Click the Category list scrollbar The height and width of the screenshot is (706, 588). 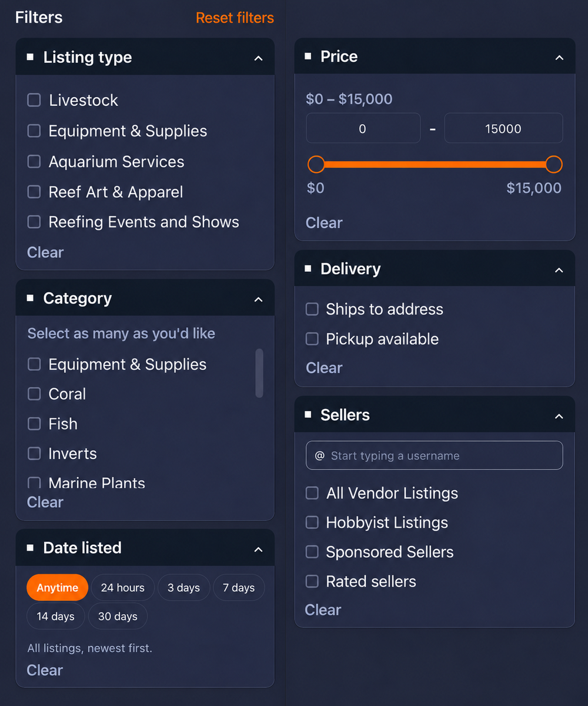click(x=259, y=373)
